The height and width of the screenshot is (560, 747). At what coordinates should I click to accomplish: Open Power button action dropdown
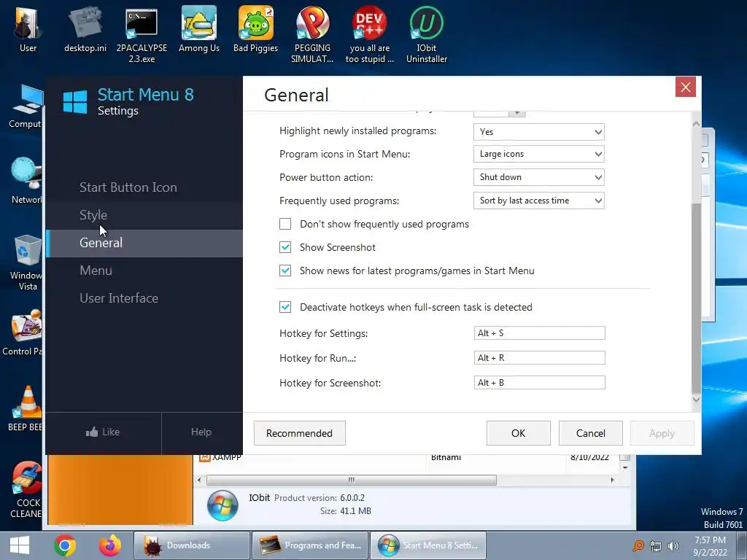pos(539,177)
